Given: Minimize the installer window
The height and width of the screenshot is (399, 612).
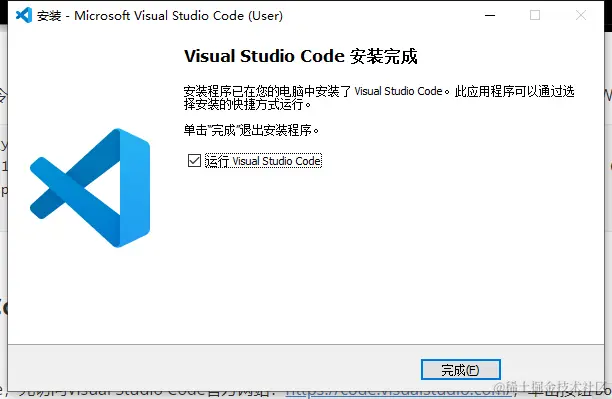Looking at the screenshot, I should (x=490, y=15).
